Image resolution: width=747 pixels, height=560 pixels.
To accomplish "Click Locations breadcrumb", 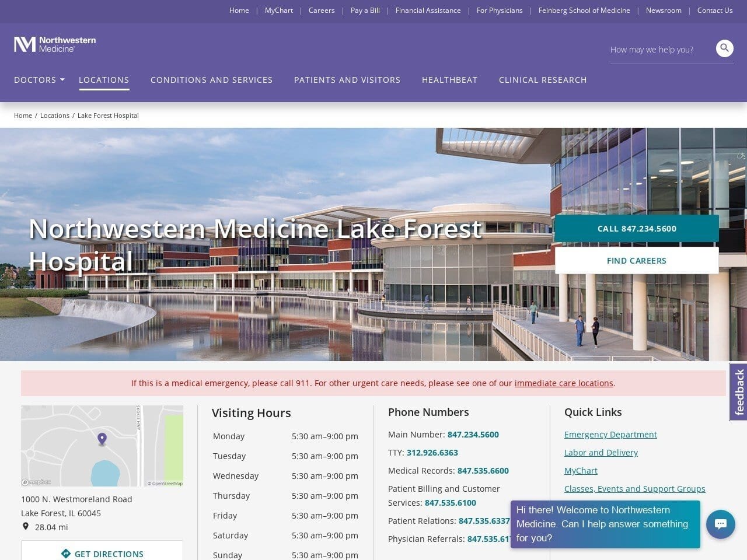I will 55,116.
